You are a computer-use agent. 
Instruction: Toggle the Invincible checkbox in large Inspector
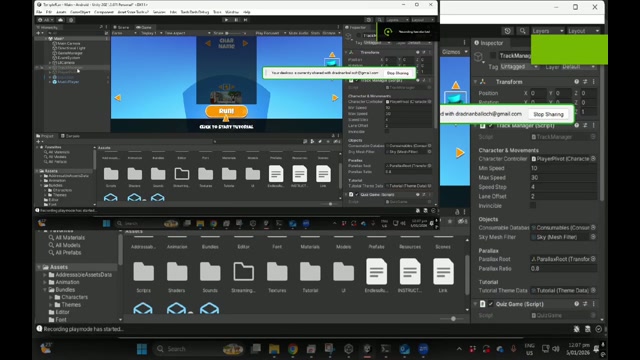pyautogui.click(x=533, y=205)
